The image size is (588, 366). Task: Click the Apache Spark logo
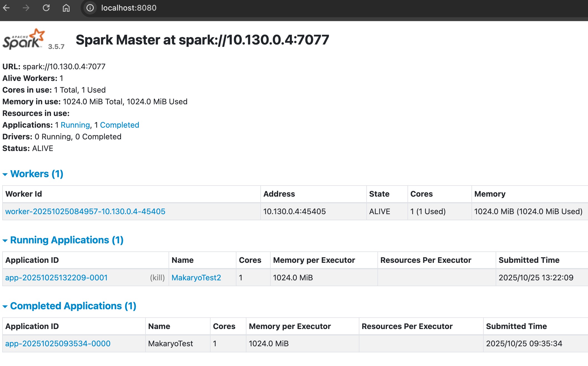coord(24,39)
